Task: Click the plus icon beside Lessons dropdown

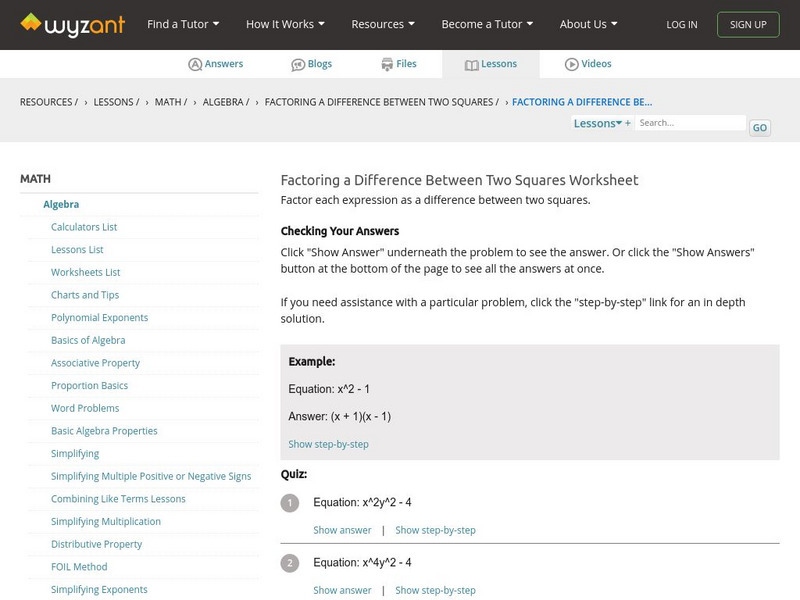Action: [628, 123]
